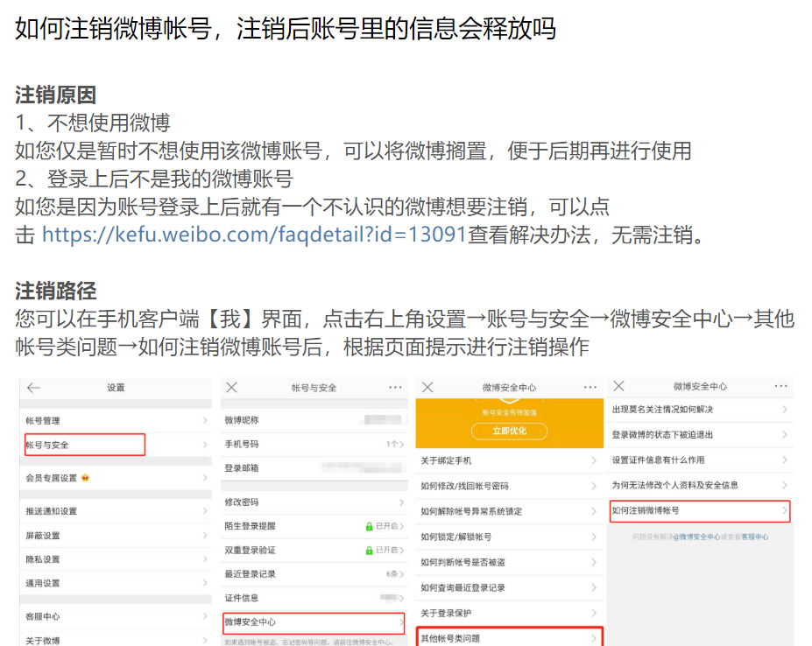The height and width of the screenshot is (646, 812).
Task: Click the 已开启 status on the 双重登录验证 row
Action: click(386, 551)
